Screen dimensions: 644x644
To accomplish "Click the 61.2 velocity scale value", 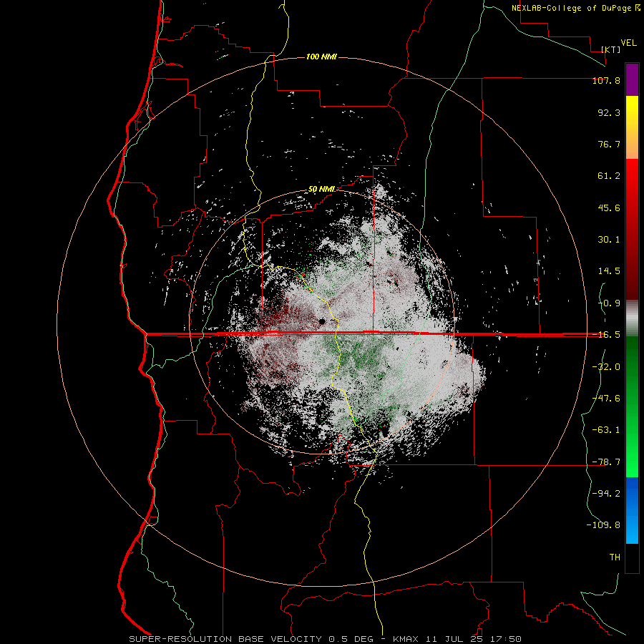I will pos(609,176).
